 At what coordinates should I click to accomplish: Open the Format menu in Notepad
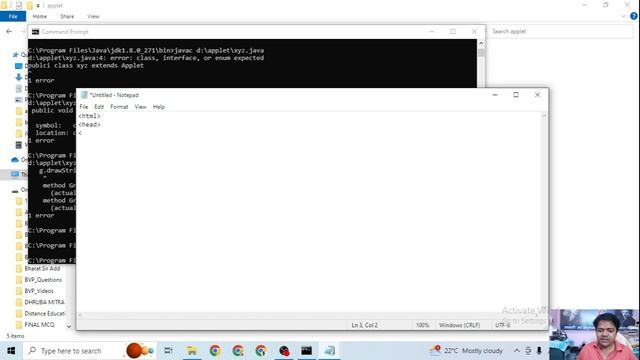119,107
